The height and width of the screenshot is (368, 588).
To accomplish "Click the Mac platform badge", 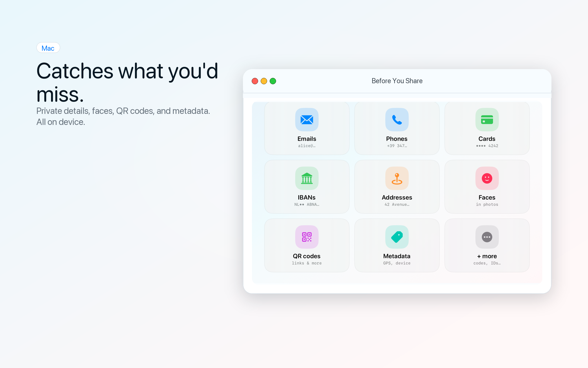I will tap(48, 48).
